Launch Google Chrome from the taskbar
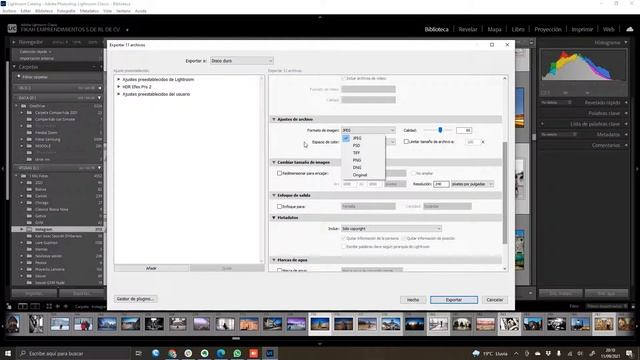This screenshot has width=640, height=360. [172, 353]
